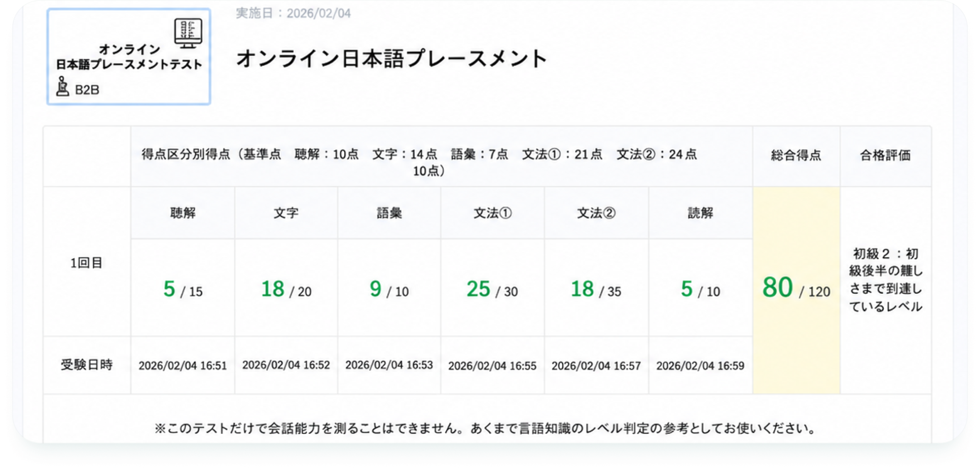Open the オンライン日本語プレースメントテスト card

[129, 57]
